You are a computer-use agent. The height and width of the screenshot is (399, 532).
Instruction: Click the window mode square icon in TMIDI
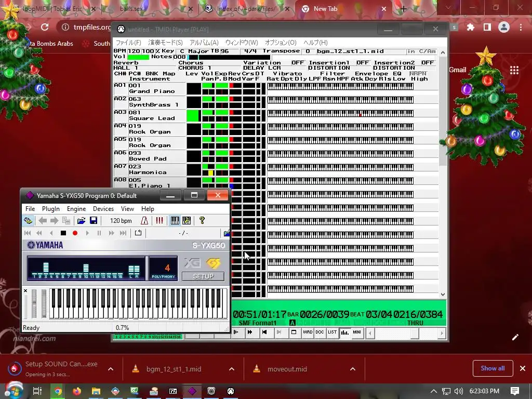(x=294, y=332)
